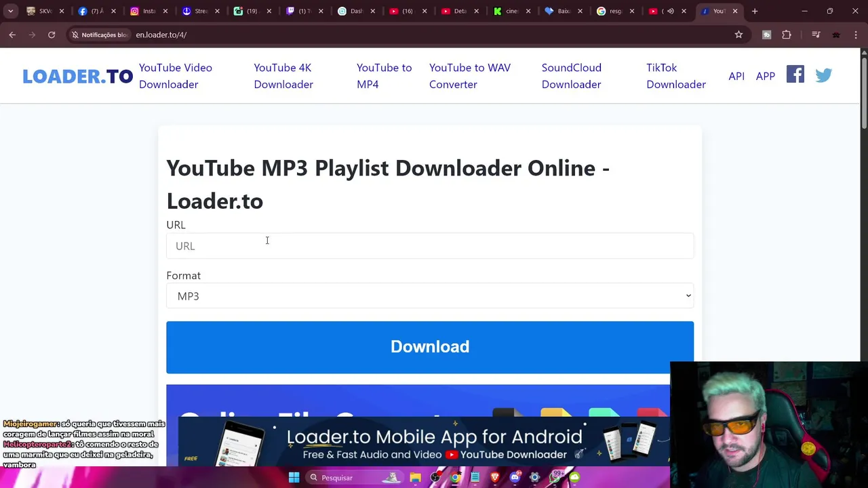Open YouTube 4K Downloader link
868x488 pixels.
(283, 76)
